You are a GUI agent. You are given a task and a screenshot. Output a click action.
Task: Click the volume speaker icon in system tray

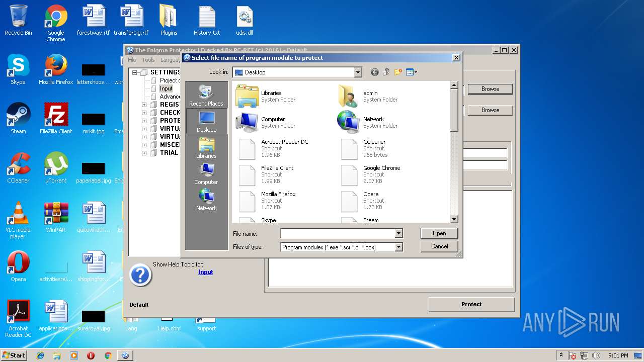(596, 355)
